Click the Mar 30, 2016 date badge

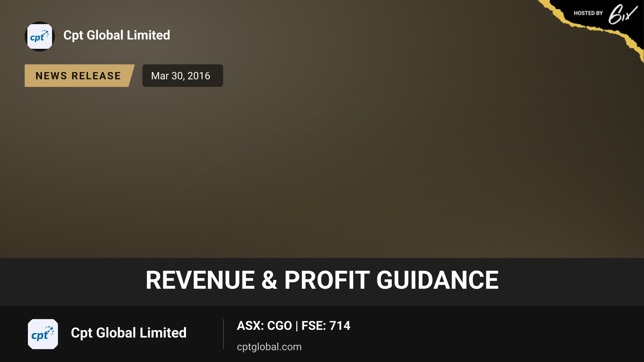pos(183,76)
